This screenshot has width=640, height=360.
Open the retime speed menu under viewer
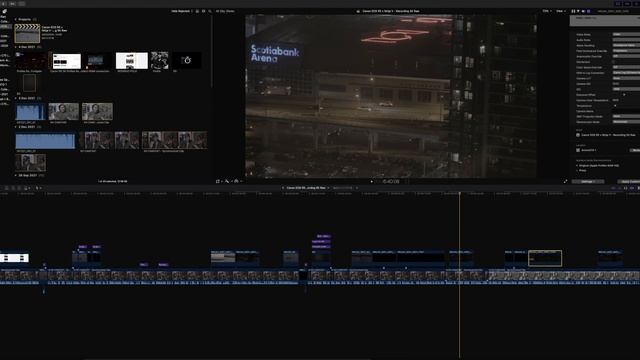pyautogui.click(x=237, y=181)
